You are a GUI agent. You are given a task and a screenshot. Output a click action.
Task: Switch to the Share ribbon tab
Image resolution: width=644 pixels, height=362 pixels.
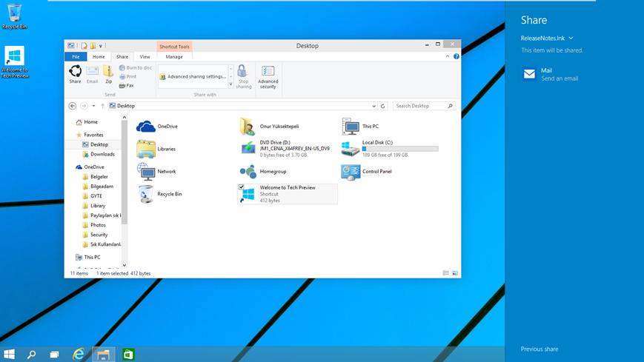[122, 57]
